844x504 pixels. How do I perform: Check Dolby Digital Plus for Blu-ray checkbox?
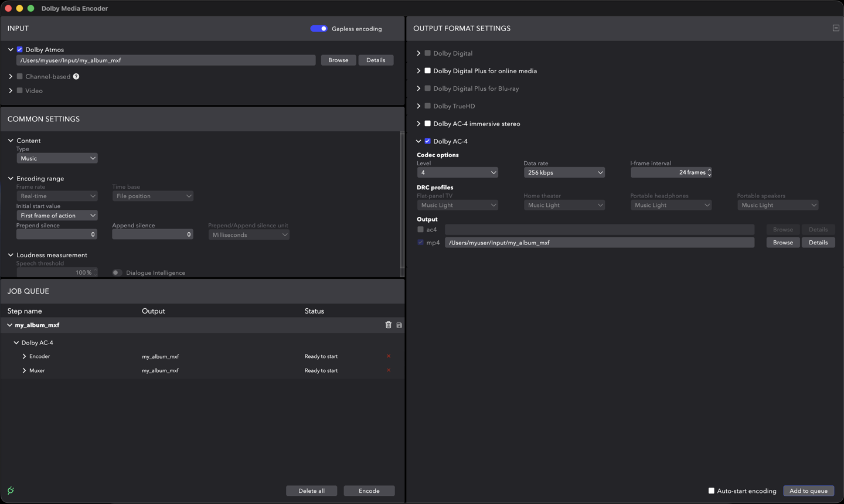428,88
